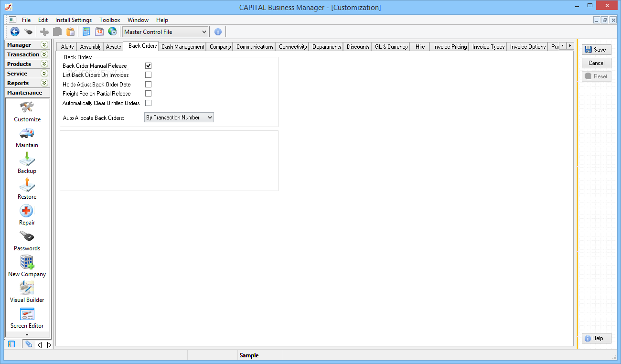
Task: Click the right triangle at sidebar bottom
Action: coord(49,345)
